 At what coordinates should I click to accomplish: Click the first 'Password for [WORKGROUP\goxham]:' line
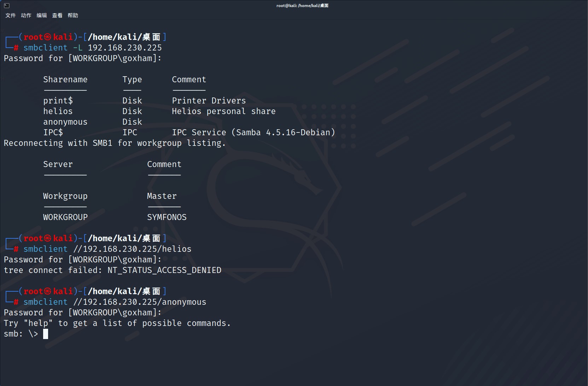click(83, 58)
